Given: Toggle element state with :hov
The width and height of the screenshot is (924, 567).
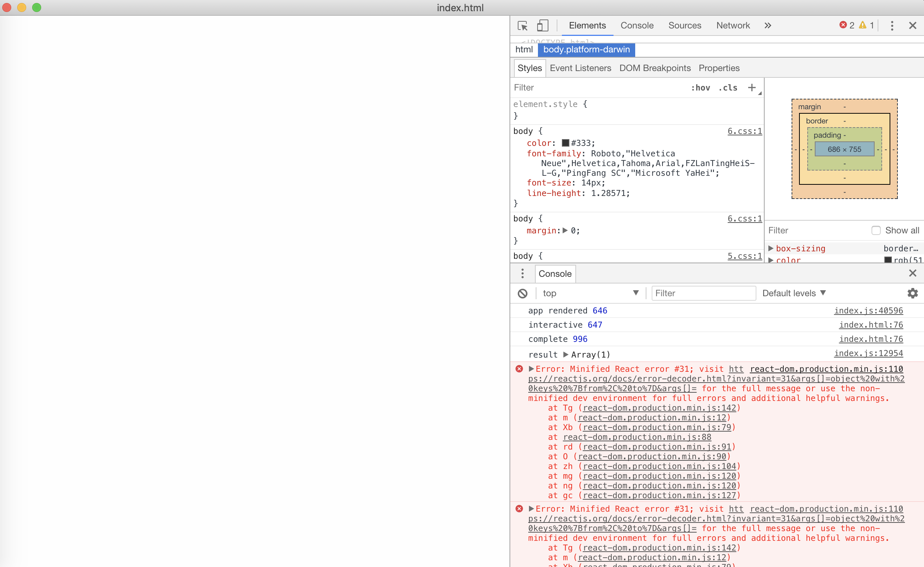Looking at the screenshot, I should pos(701,88).
